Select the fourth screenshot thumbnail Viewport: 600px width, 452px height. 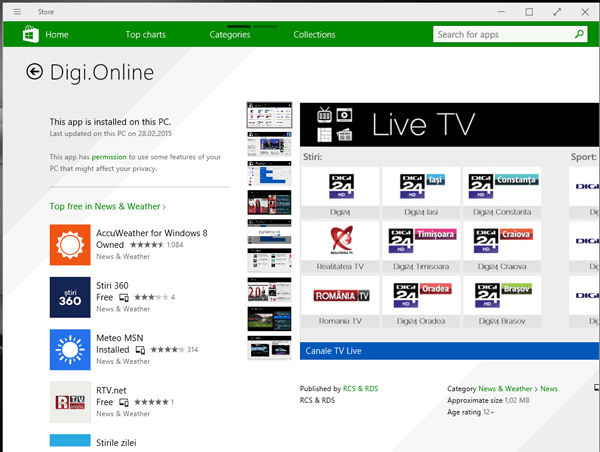269,202
